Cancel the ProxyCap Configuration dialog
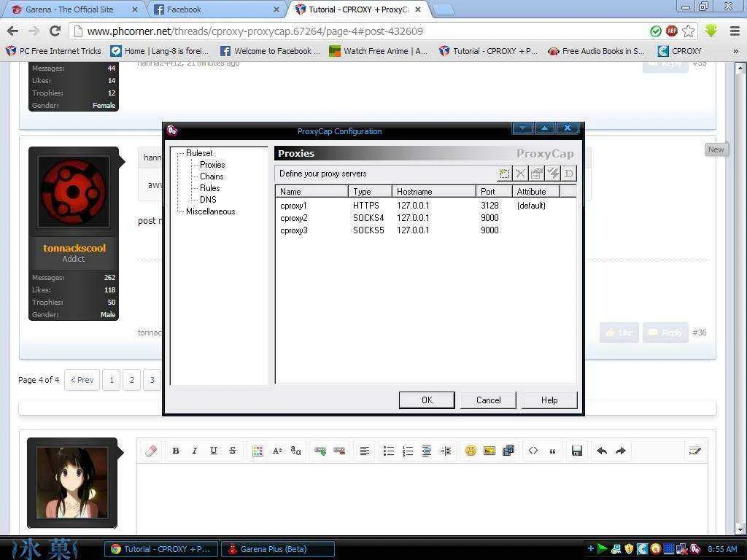 (x=488, y=400)
